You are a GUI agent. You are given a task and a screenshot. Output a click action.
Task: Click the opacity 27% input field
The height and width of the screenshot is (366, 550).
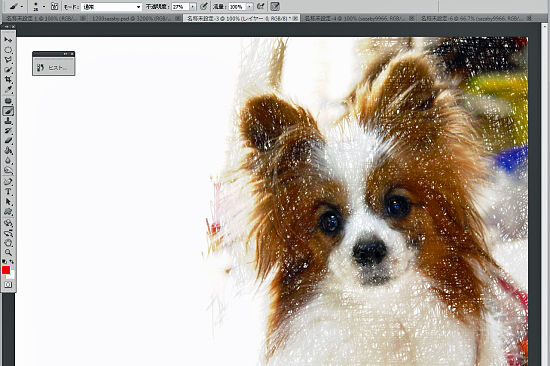click(180, 7)
